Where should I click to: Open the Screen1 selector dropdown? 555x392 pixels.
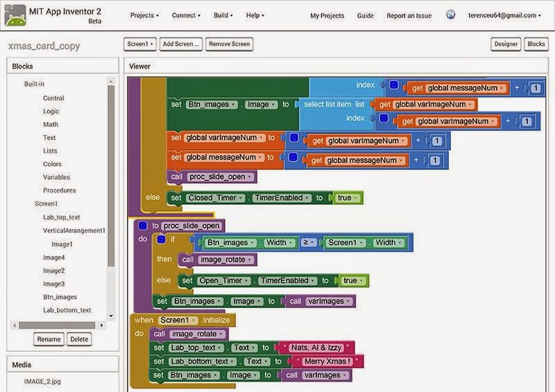click(x=140, y=44)
